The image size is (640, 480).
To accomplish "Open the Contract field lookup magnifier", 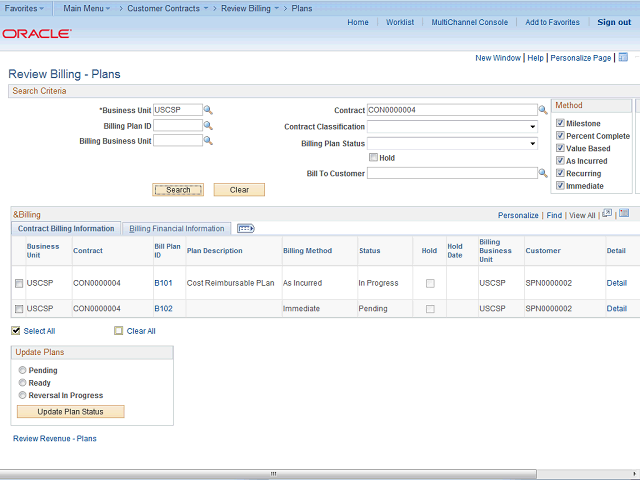I will pos(543,110).
